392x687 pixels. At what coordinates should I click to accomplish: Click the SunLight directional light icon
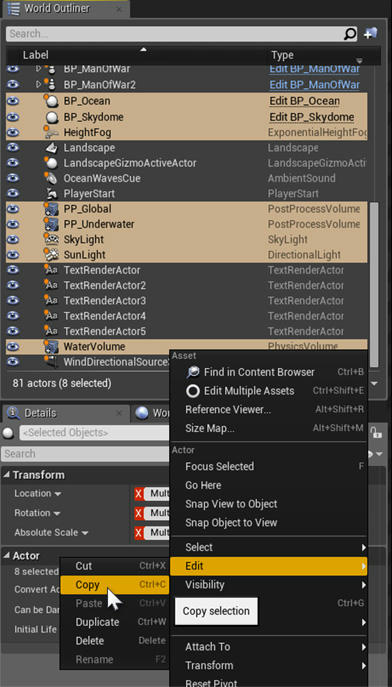(51, 255)
